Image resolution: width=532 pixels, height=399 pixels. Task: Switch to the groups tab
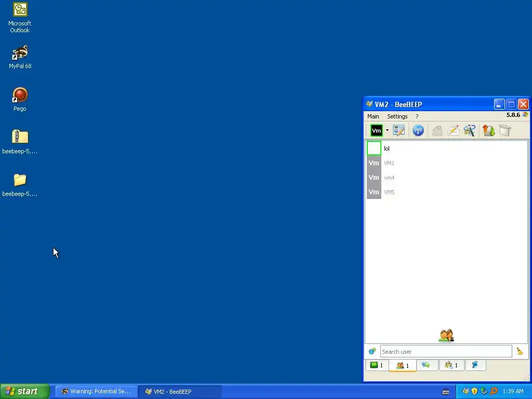[451, 365]
